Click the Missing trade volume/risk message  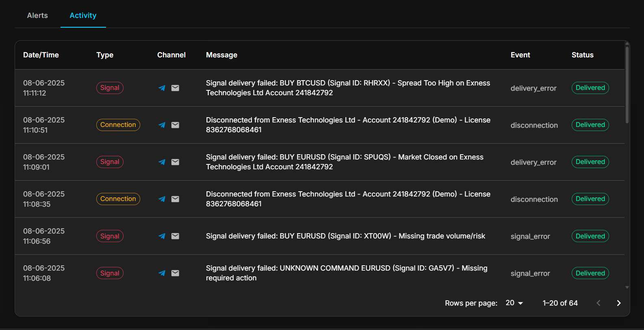pyautogui.click(x=345, y=236)
